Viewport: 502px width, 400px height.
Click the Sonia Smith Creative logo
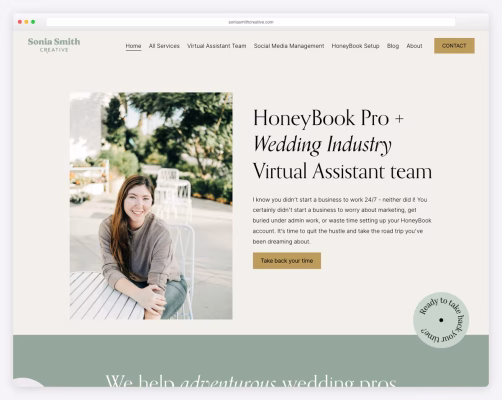coord(54,45)
